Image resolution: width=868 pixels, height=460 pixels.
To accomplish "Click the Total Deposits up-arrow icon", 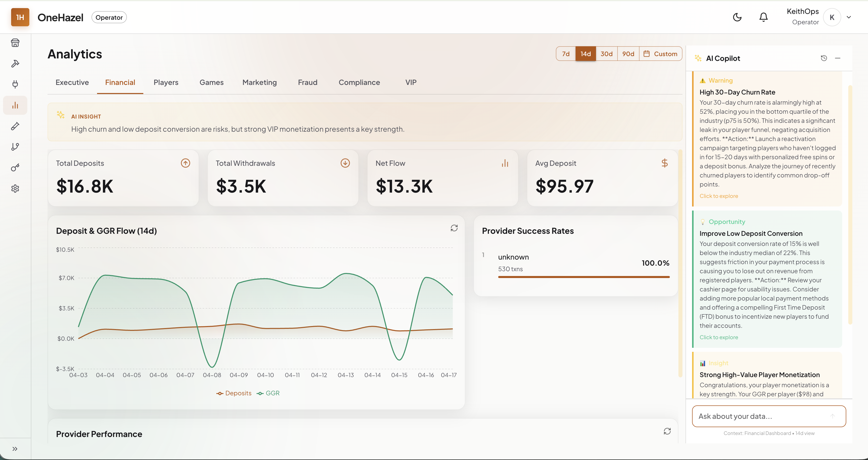I will (x=185, y=163).
